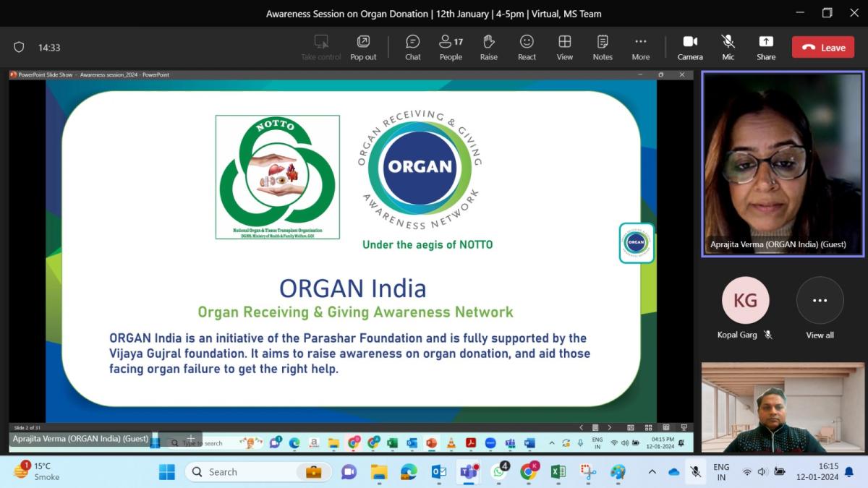Switch ENG IN input language

721,472
